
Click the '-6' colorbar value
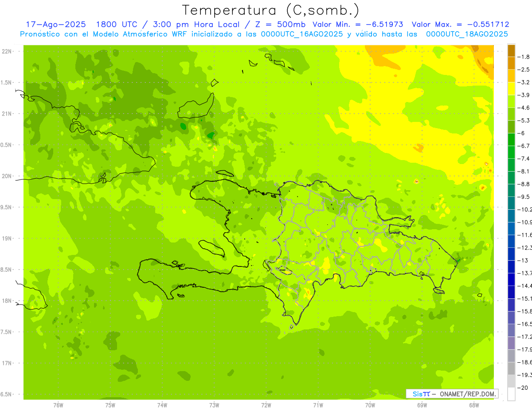[x=522, y=133]
